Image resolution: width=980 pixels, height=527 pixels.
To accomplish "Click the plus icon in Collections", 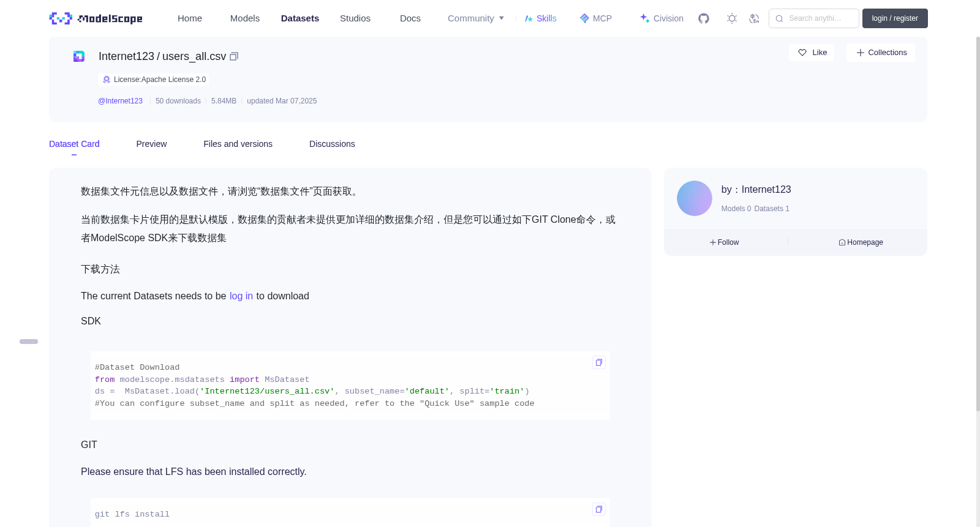I will [x=861, y=53].
